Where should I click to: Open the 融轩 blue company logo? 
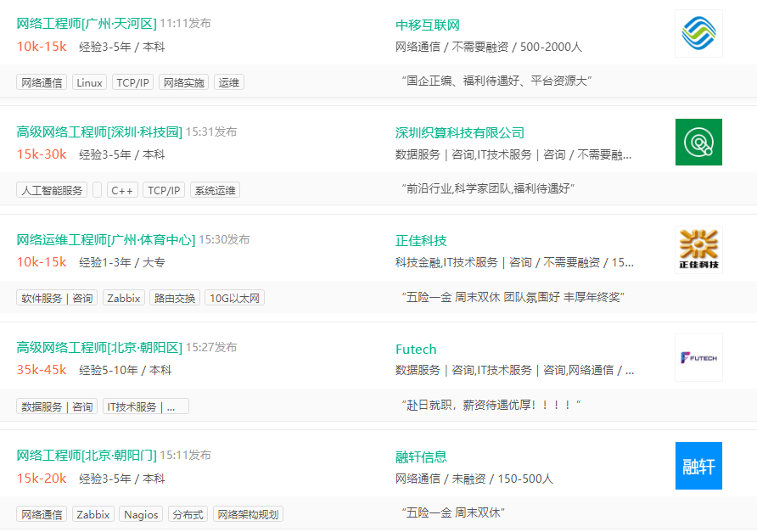point(698,466)
